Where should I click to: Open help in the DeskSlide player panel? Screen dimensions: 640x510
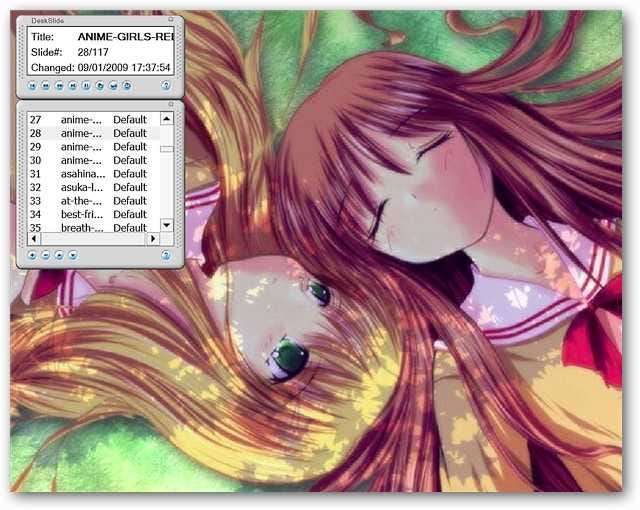pos(166,85)
